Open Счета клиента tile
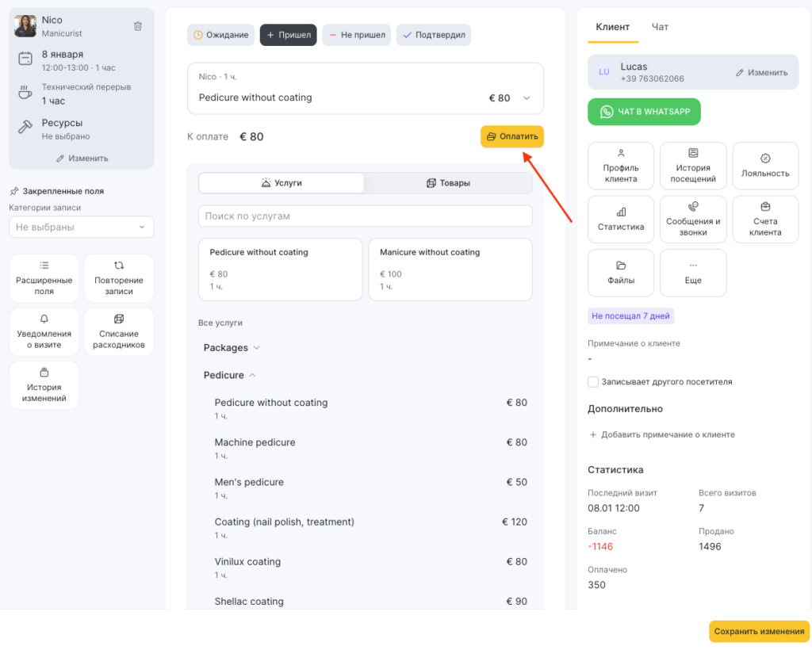Screen dimensions: 812x650 (765, 219)
